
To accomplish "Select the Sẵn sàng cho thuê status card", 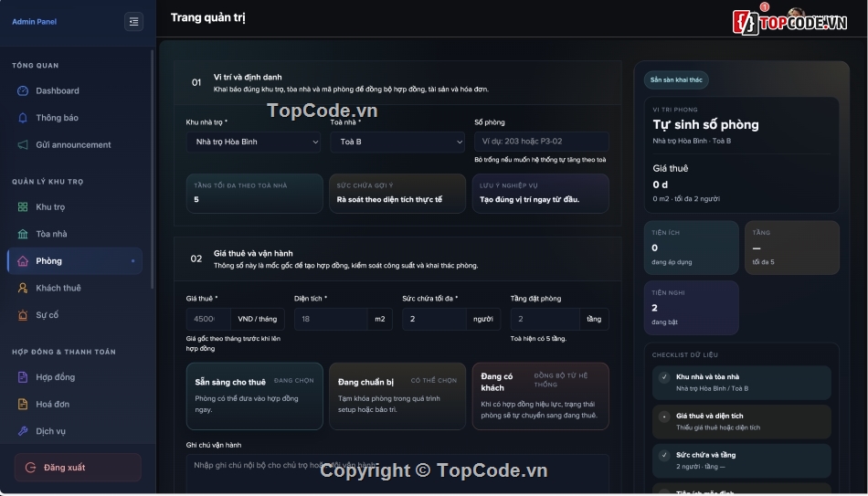I will [x=255, y=396].
